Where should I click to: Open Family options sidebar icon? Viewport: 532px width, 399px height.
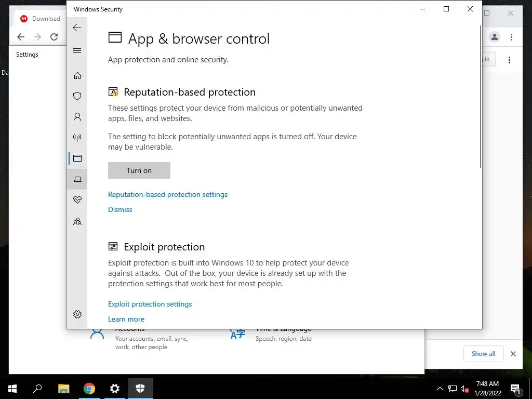[77, 221]
